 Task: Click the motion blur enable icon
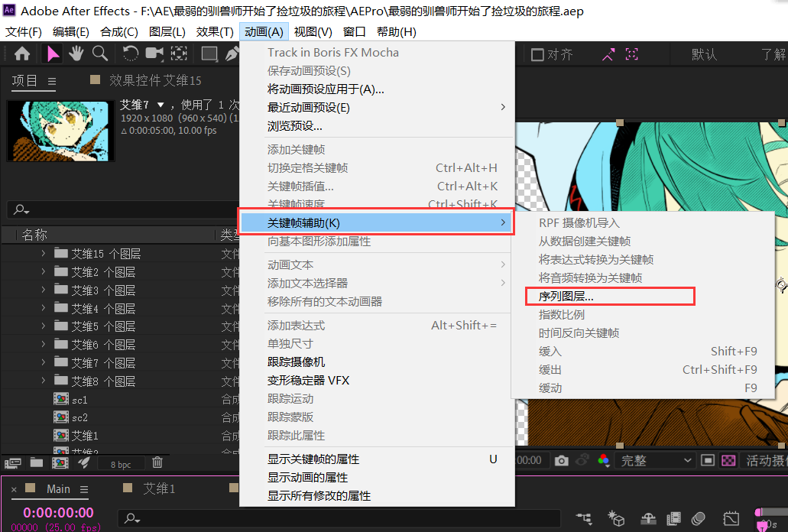(698, 518)
